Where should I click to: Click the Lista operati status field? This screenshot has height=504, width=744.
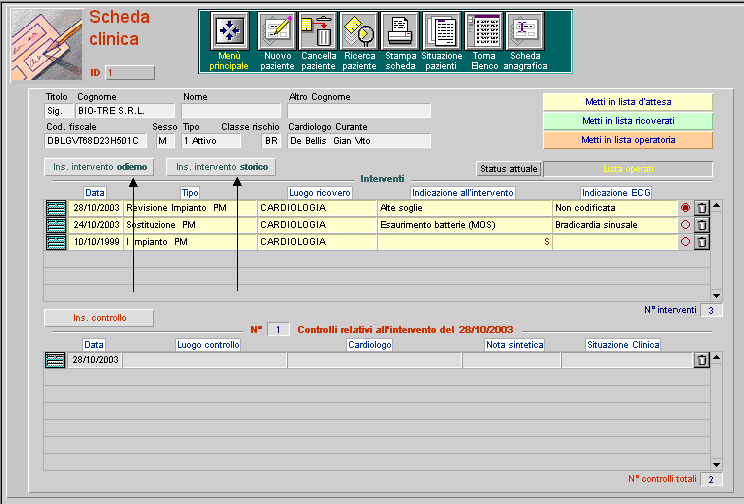[x=628, y=169]
